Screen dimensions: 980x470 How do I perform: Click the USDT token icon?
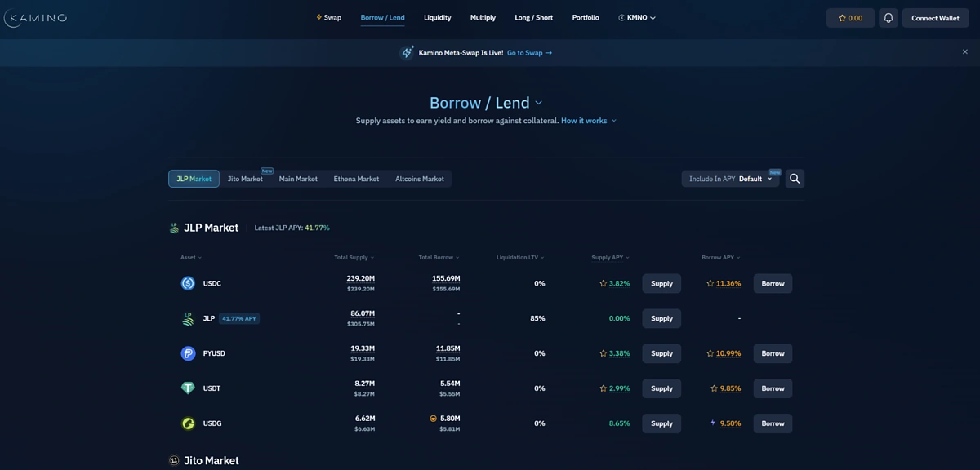(188, 388)
